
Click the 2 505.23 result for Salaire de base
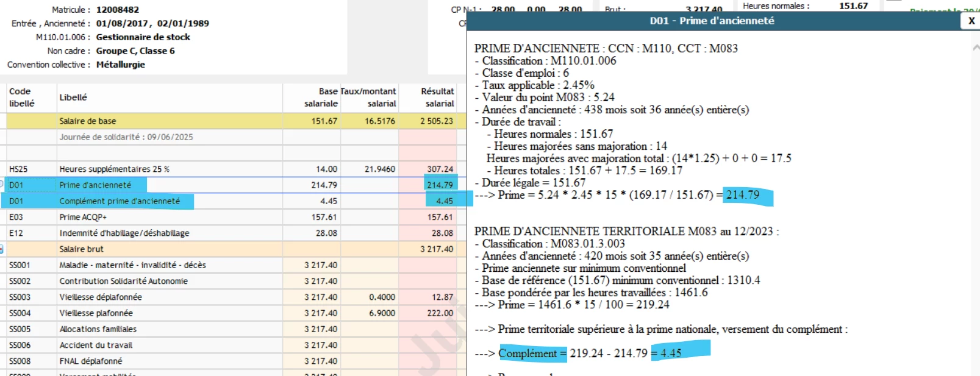tap(437, 121)
